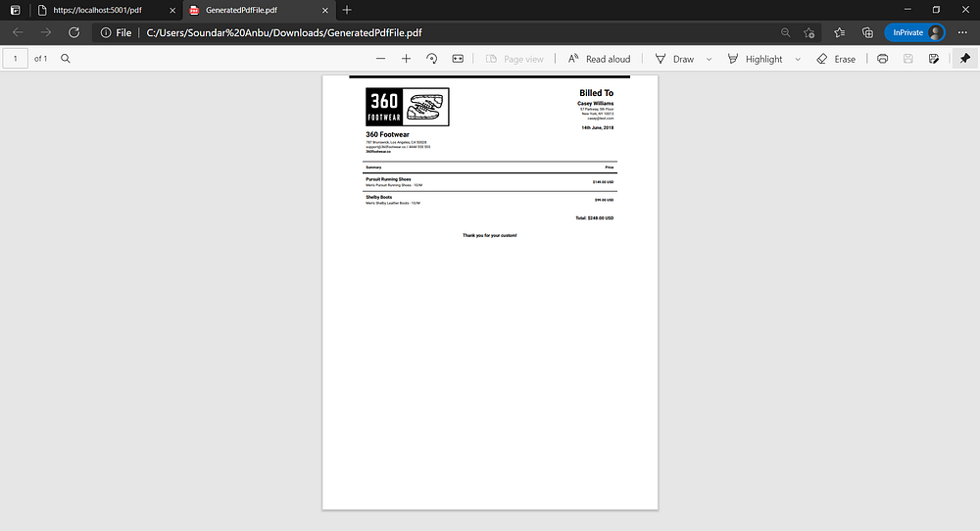Select the GeneratedPdfFile.pdf tab
Screen dimensions: 980x531
pyautogui.click(x=247, y=10)
